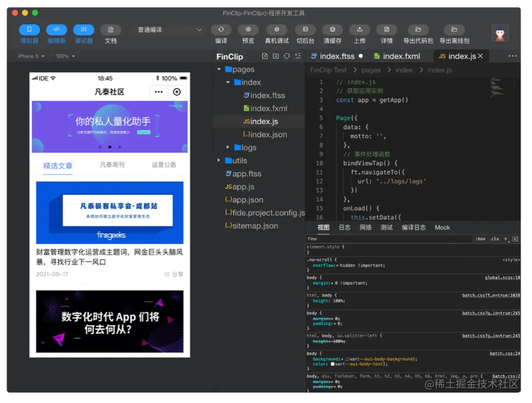Click the 编译 compile refresh icon
The height and width of the screenshot is (403, 532).
[x=221, y=30]
